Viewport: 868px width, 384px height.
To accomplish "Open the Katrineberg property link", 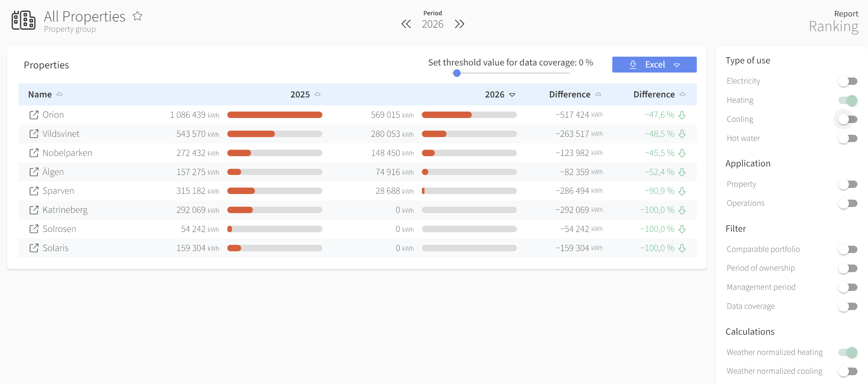I will [65, 210].
